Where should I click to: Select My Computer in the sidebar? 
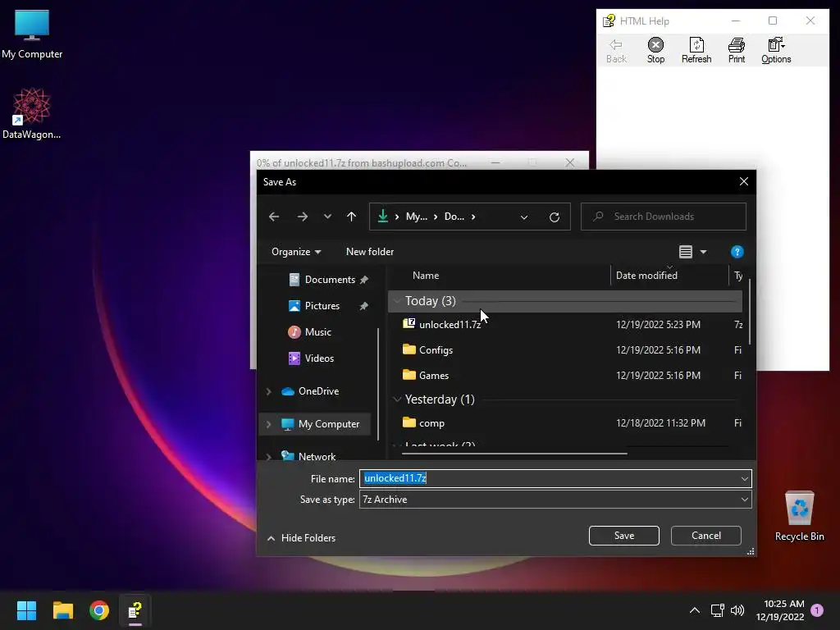(328, 424)
